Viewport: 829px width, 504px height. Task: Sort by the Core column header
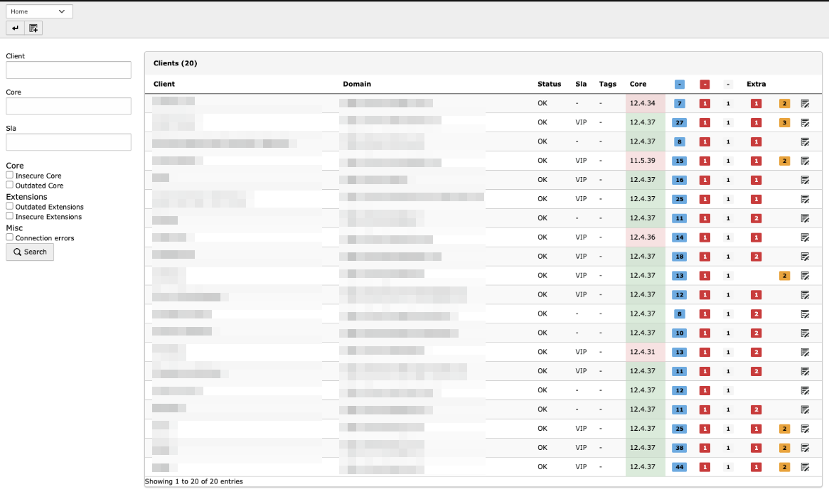pos(638,84)
